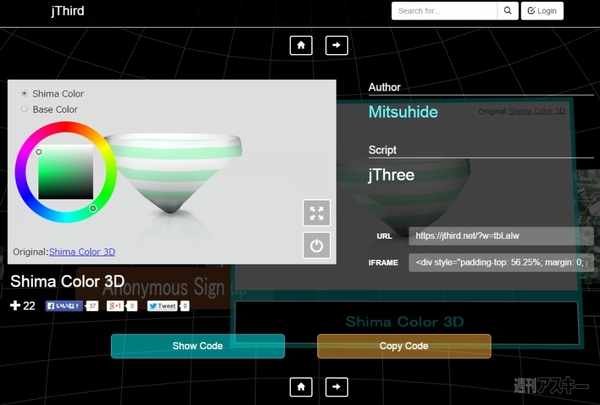This screenshot has height=405, width=600.
Task: Click the search magnifier button
Action: 507,11
